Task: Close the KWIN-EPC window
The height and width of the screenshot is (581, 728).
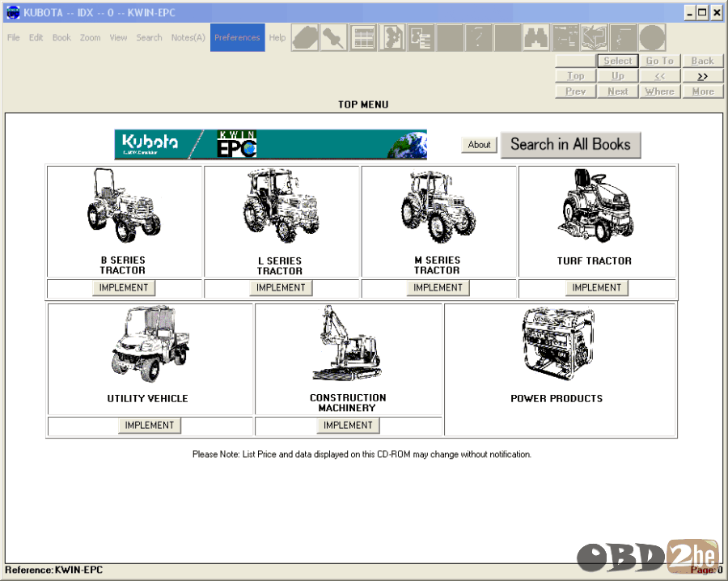Action: pyautogui.click(x=717, y=13)
